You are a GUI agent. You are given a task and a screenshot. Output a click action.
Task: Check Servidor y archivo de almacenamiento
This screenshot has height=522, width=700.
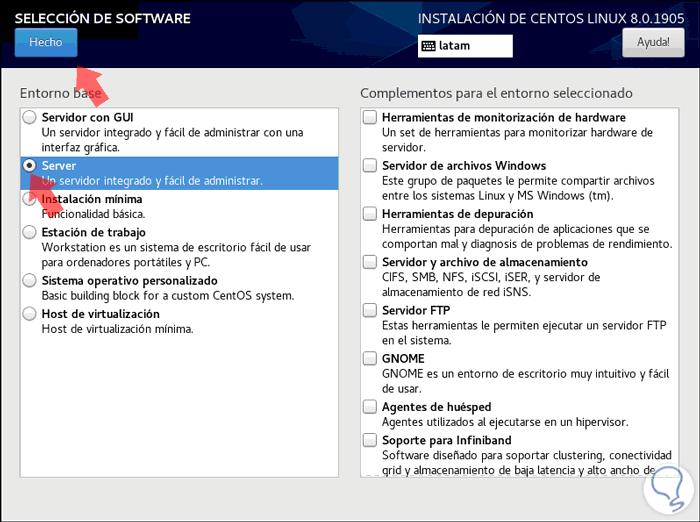(370, 262)
